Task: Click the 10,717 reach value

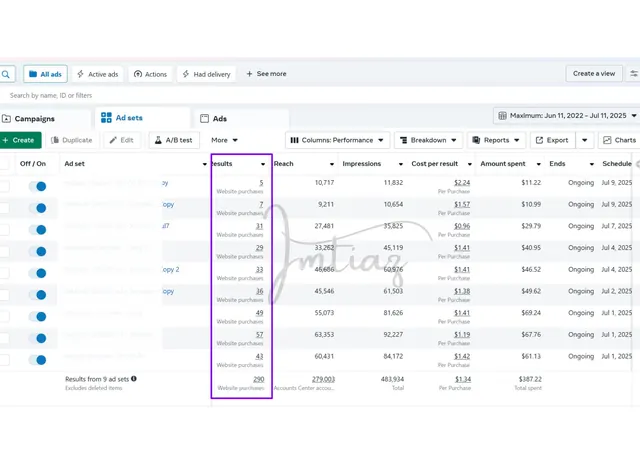Action: [x=324, y=183]
